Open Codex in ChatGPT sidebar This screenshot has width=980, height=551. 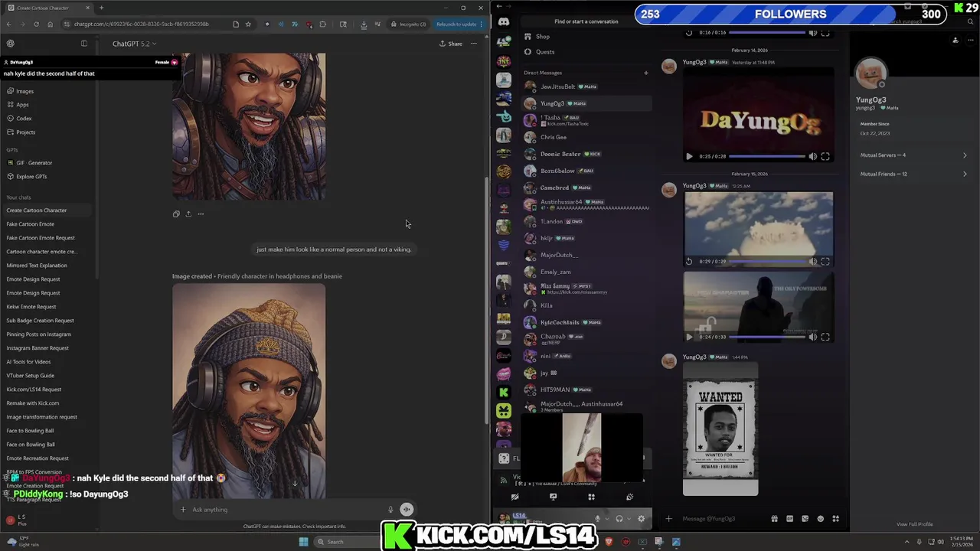point(49,119)
